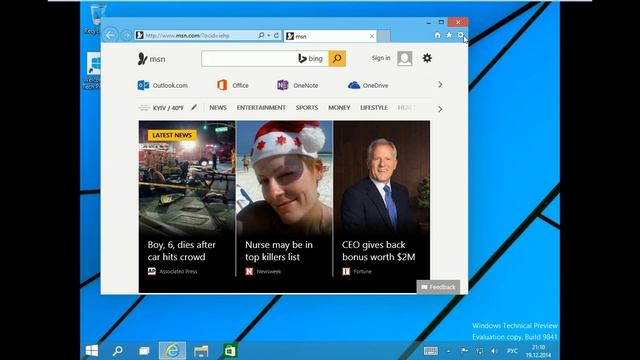Image resolution: width=640 pixels, height=360 pixels.
Task: Click the address bar search magnifier
Action: [x=261, y=36]
